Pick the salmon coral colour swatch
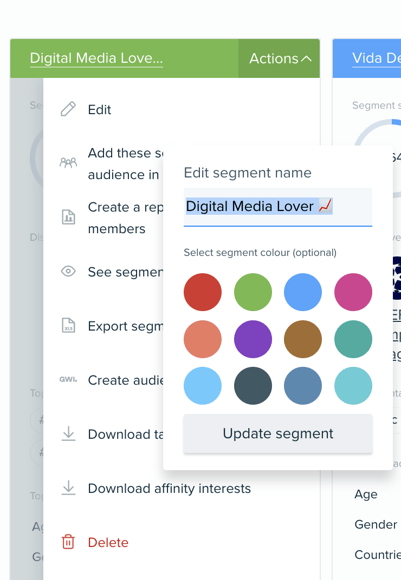The width and height of the screenshot is (401, 580). pos(203,339)
